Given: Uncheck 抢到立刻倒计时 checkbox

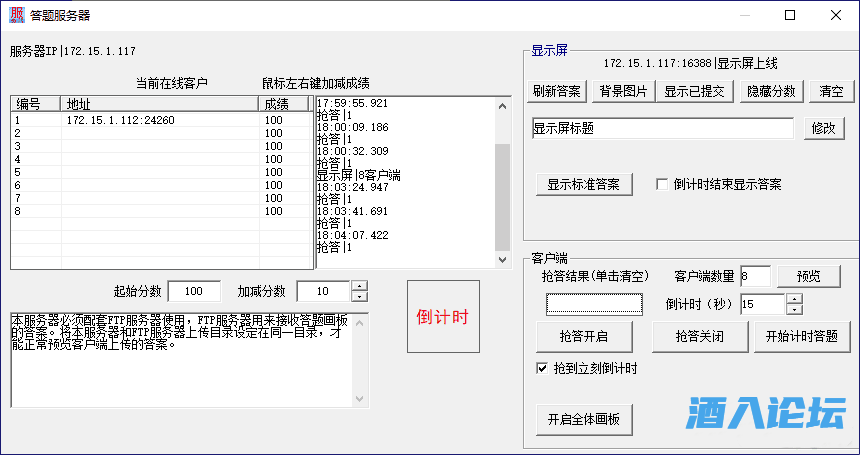Looking at the screenshot, I should [x=543, y=368].
